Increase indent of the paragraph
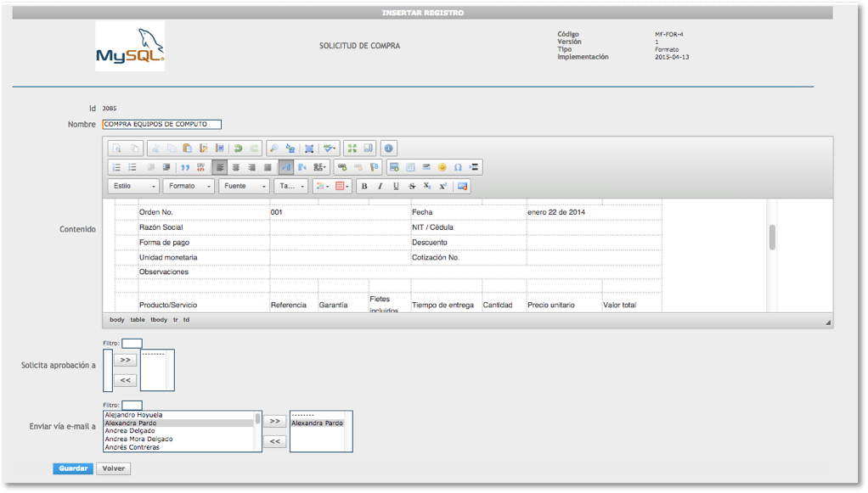868x493 pixels. (x=166, y=167)
